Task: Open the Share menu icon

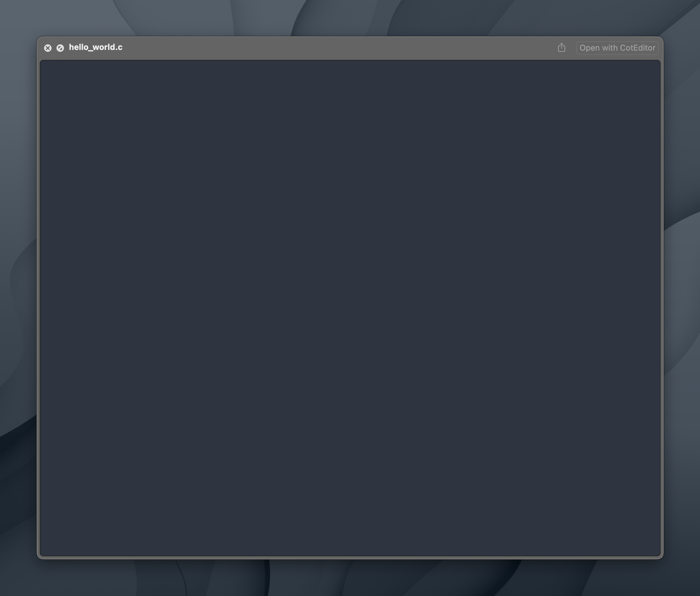Action: point(562,47)
